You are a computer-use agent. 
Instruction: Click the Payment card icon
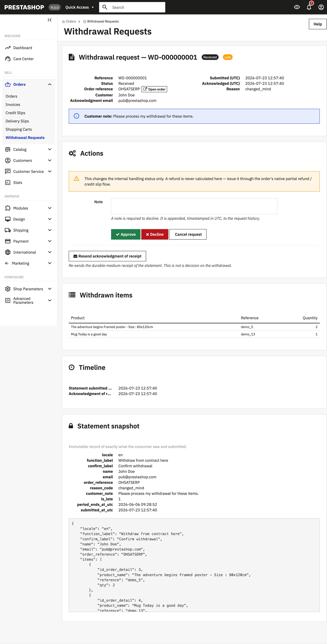click(8, 241)
